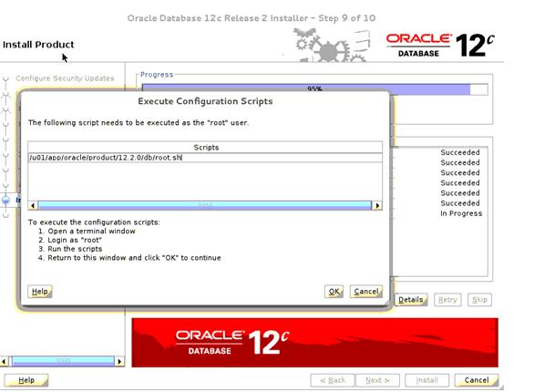The height and width of the screenshot is (392, 555).
Task: Click the first Succeeded status entry
Action: [460, 152]
